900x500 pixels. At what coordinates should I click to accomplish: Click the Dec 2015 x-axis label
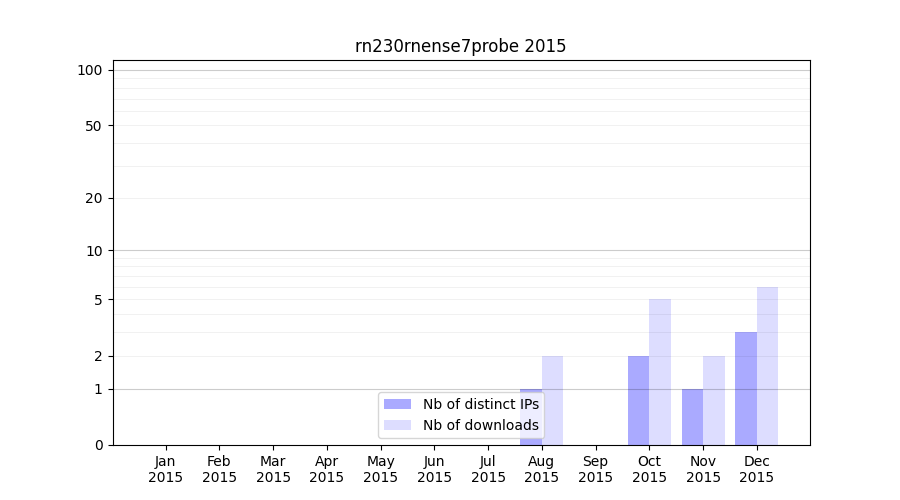click(x=757, y=469)
